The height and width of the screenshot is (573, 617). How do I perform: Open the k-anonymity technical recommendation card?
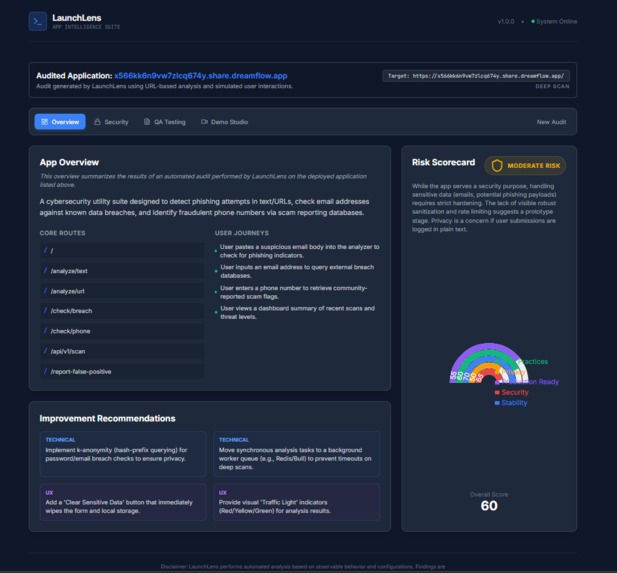[123, 454]
